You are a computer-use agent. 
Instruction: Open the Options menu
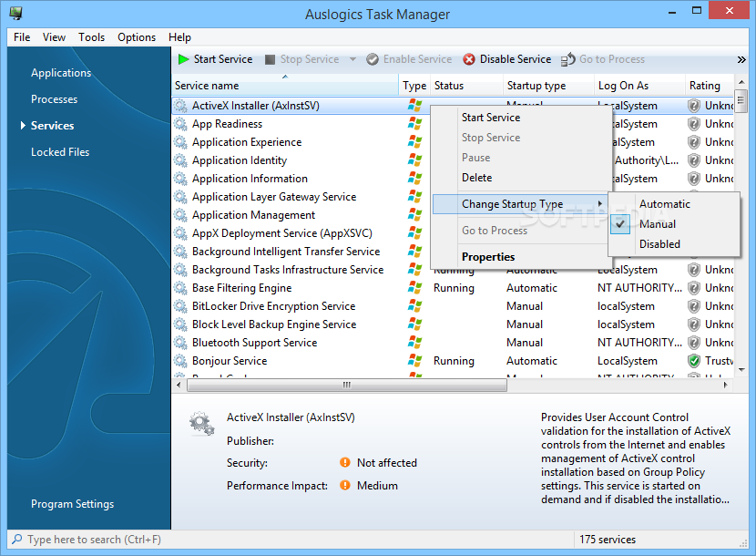[x=137, y=37]
